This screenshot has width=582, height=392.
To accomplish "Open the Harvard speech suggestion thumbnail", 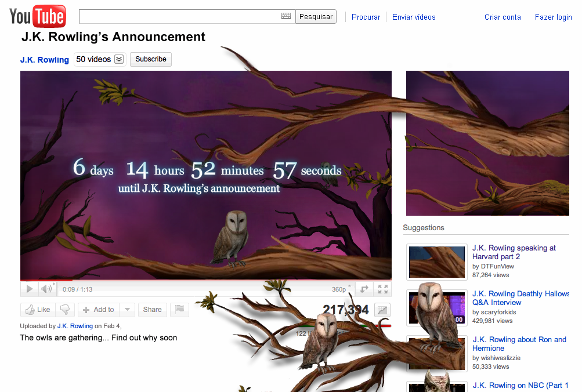I will pyautogui.click(x=437, y=262).
